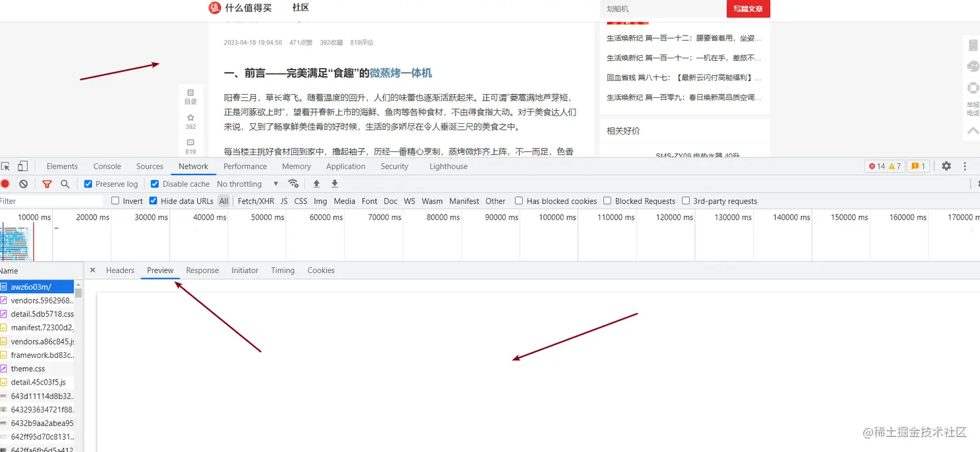Enable Has blocked cookies checkbox
Screen dimensions: 980x452
(519, 201)
